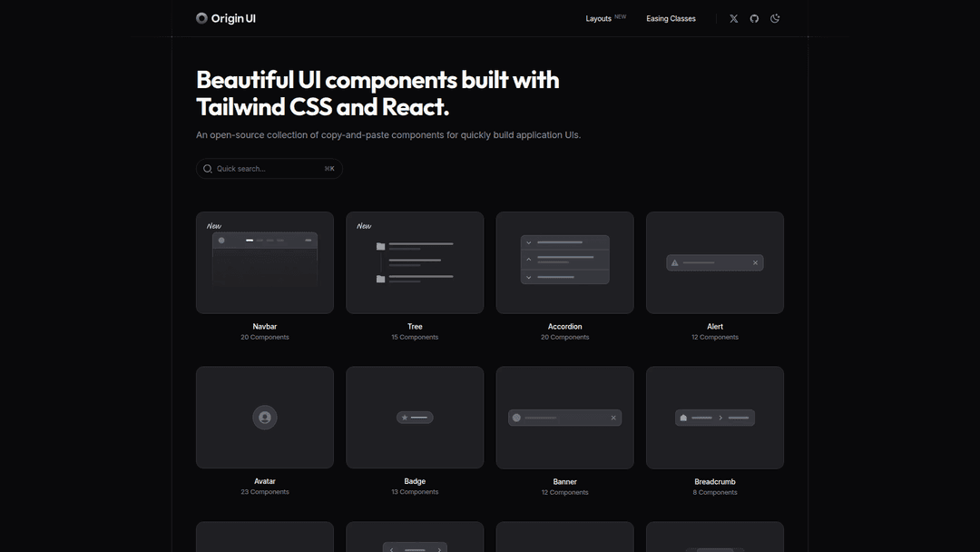Click the Accordion title link
The image size is (980, 552).
[x=564, y=327]
